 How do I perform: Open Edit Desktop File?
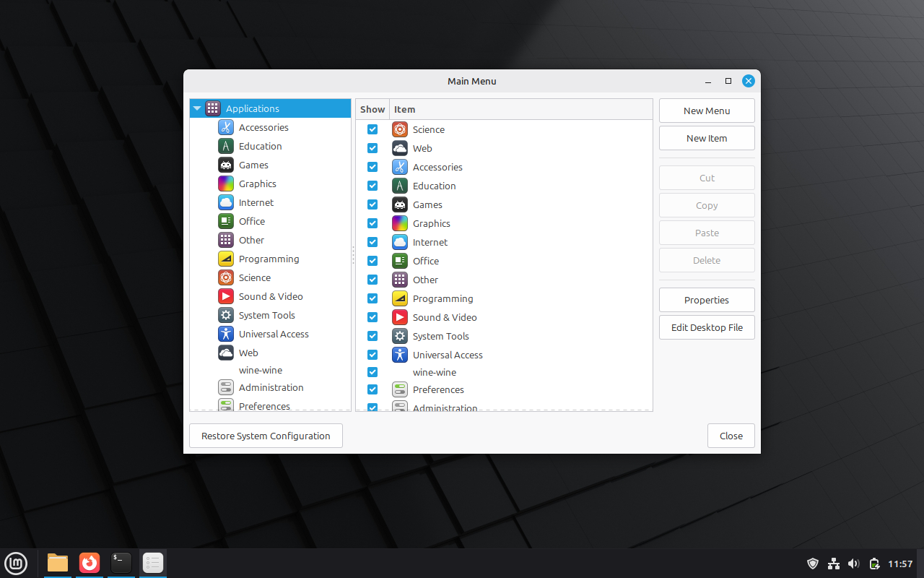click(707, 327)
